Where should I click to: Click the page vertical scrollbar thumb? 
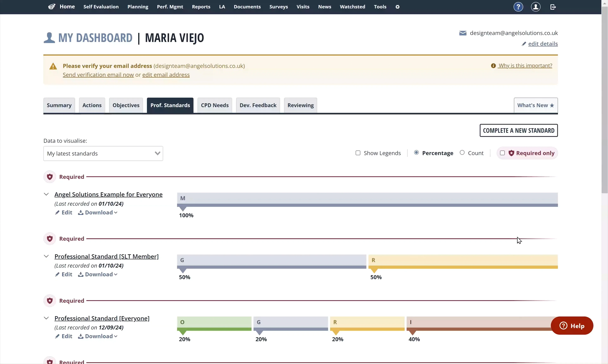point(605,100)
